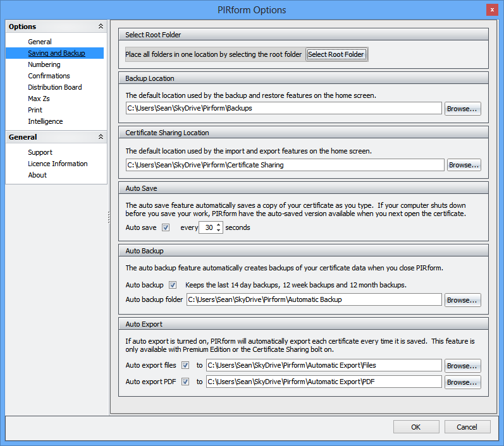The height and width of the screenshot is (446, 504).
Task: Toggle the Auto export PDF checkbox
Action: tap(185, 382)
